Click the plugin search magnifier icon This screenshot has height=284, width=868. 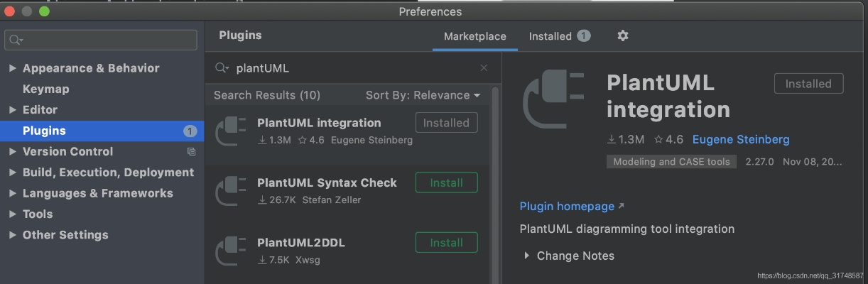tap(222, 68)
